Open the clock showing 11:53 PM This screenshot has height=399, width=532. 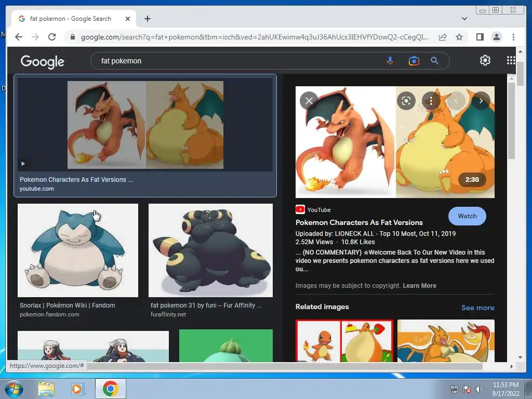tap(506, 389)
